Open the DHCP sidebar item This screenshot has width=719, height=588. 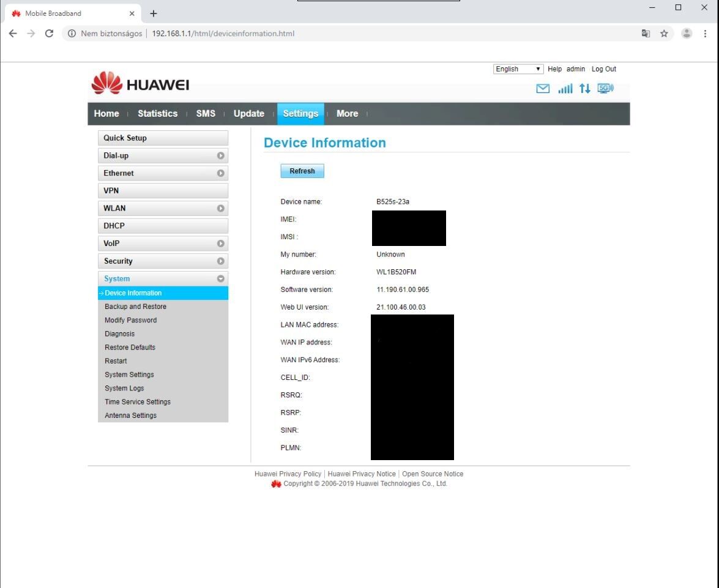pos(163,226)
